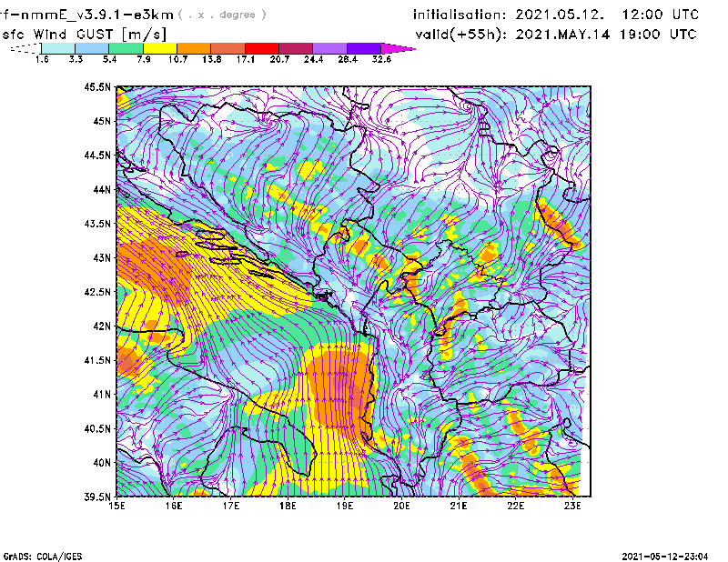
Task: Click the 21E longitude label
Action: (x=459, y=506)
